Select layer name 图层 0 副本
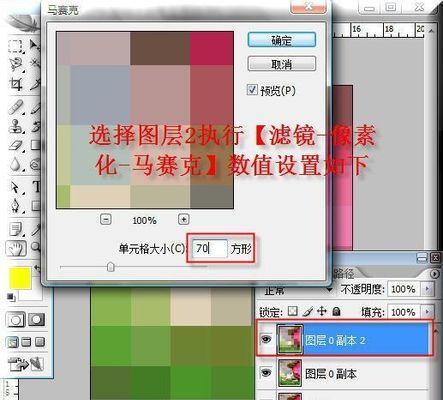Viewport: 443px width, 400px height. [x=331, y=374]
